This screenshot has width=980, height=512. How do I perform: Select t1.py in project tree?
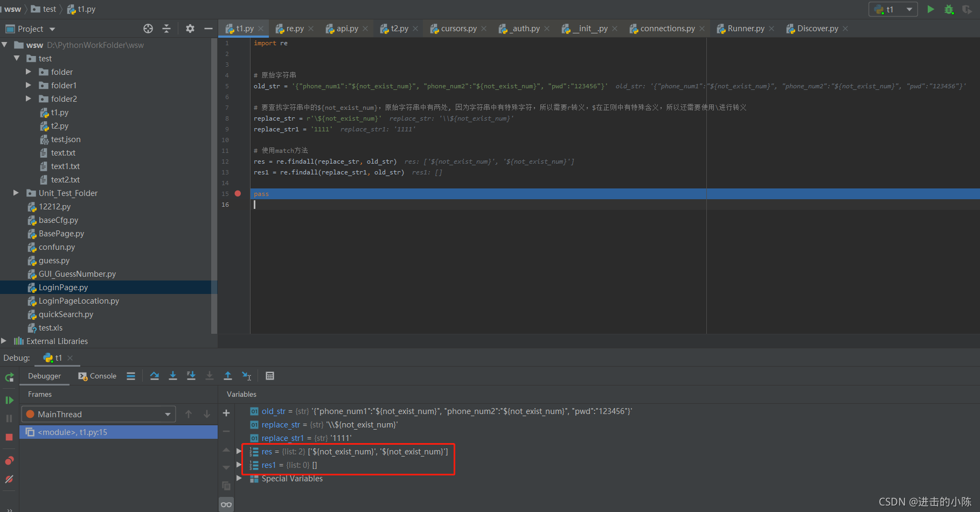click(59, 112)
